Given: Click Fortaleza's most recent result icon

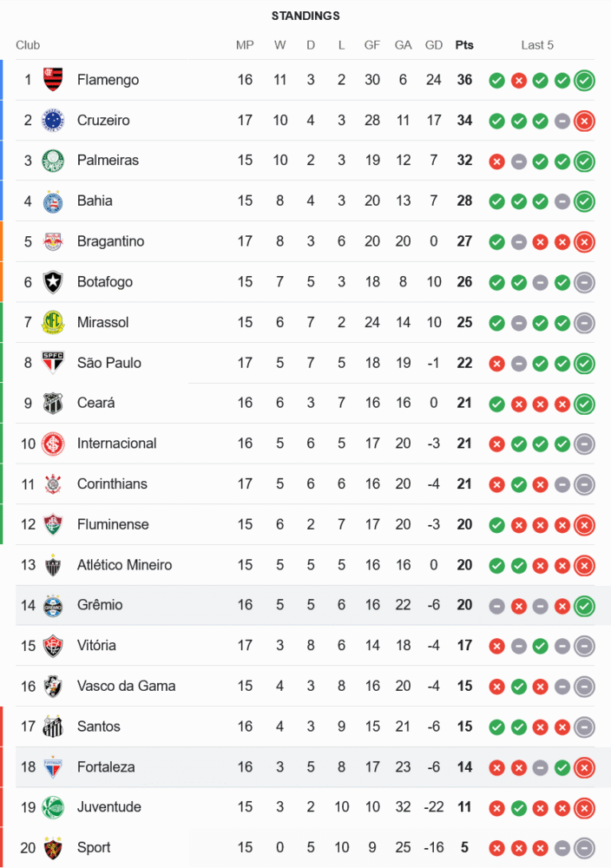Looking at the screenshot, I should (584, 767).
